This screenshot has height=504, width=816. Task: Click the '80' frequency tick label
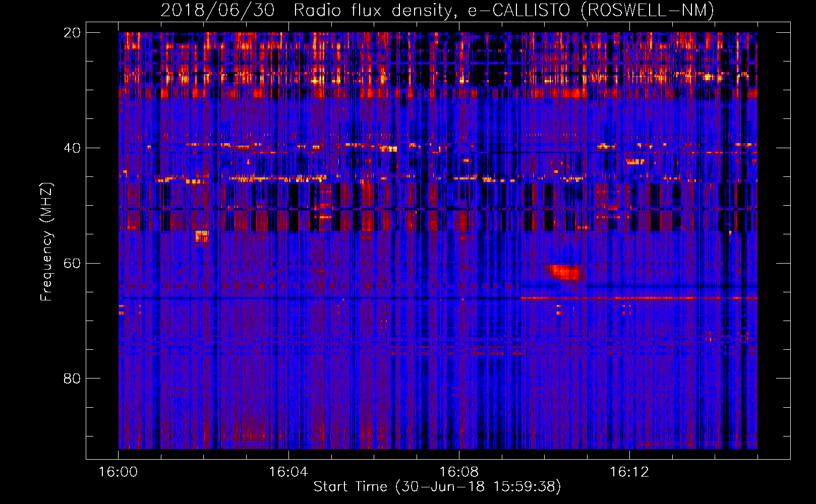pos(72,379)
